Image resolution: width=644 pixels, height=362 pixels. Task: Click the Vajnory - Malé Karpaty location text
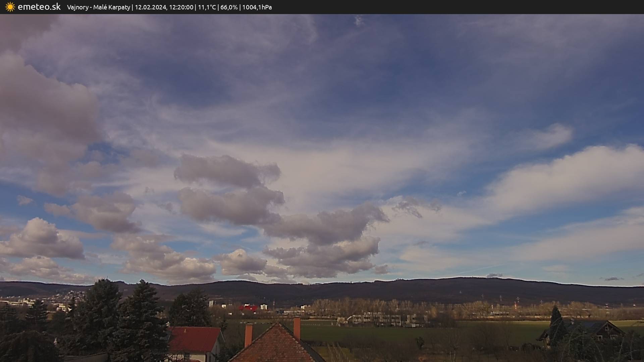coord(98,7)
